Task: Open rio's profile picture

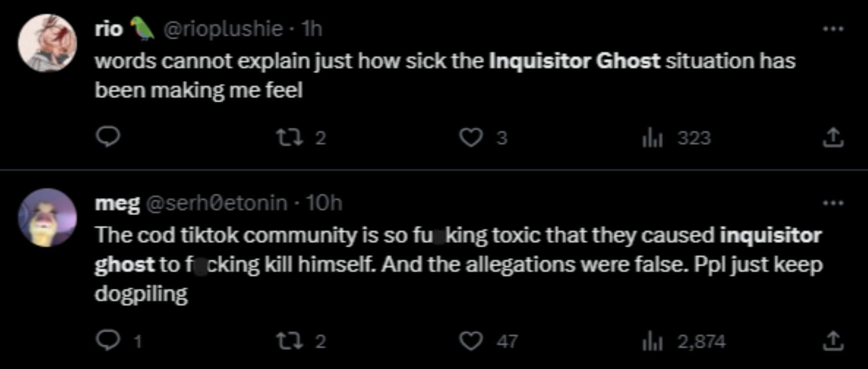Action: (47, 43)
